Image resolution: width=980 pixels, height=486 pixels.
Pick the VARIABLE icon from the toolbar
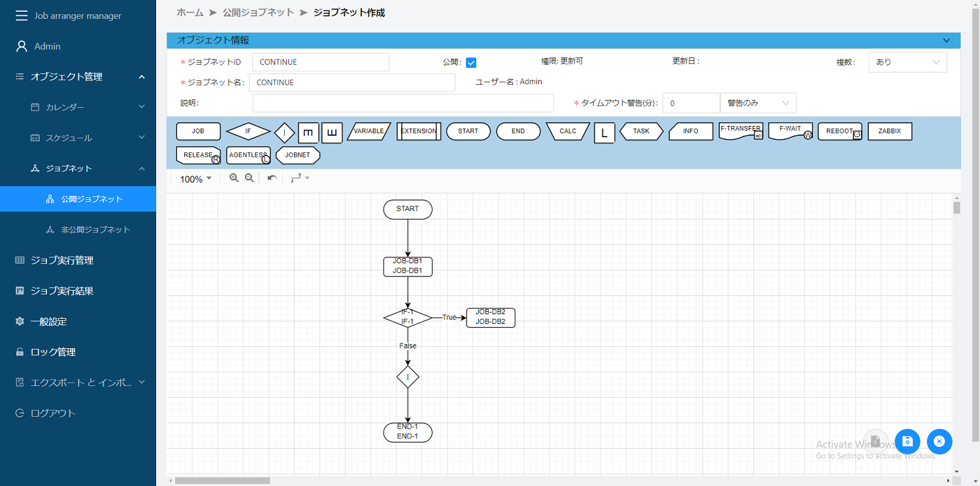tap(368, 131)
